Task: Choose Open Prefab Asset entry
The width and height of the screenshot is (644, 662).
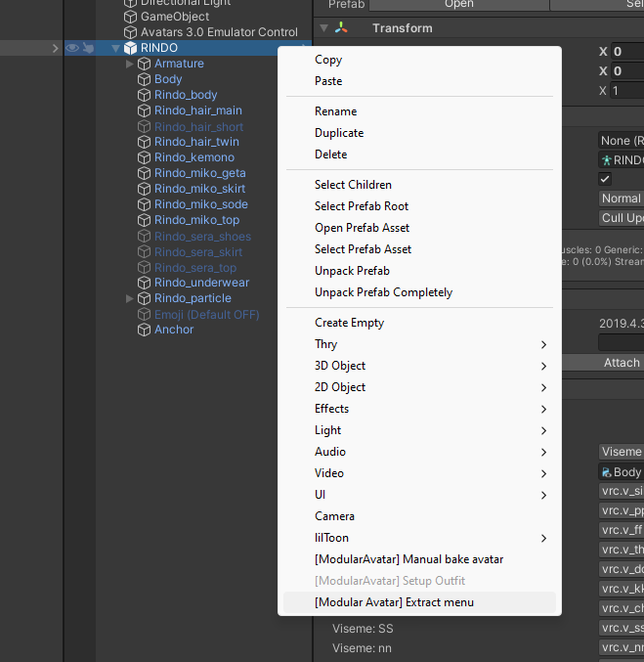Action: pyautogui.click(x=419, y=229)
